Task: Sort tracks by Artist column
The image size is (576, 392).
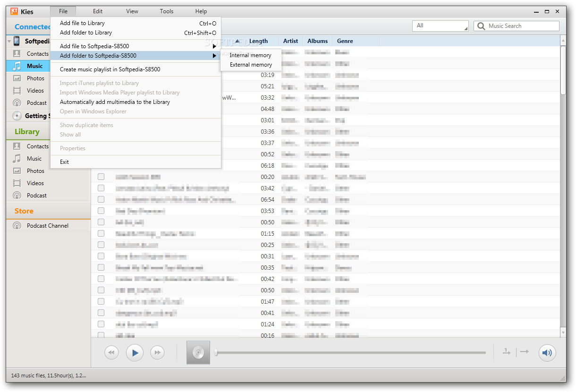Action: [x=290, y=41]
